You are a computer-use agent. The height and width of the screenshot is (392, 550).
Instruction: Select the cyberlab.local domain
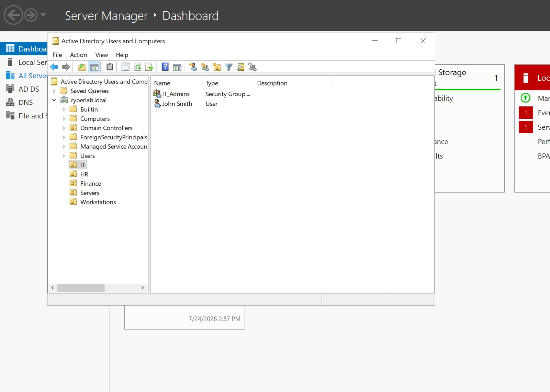point(89,100)
